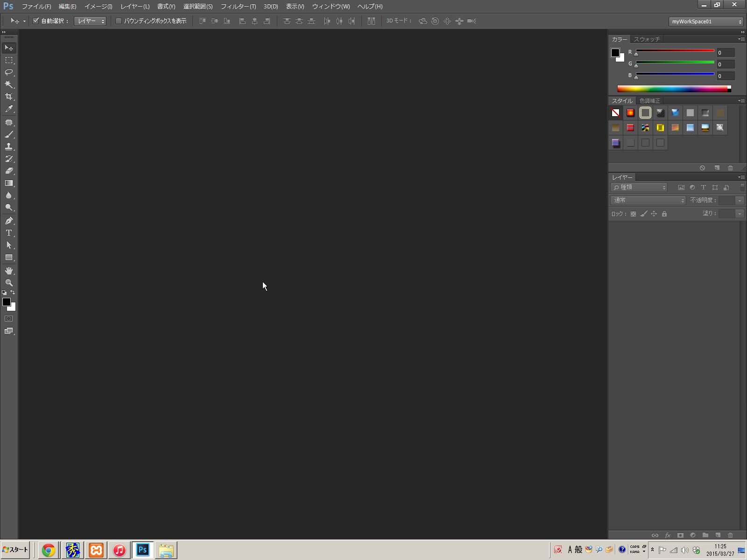
Task: Toggle lock position in Layers panel
Action: 654,214
